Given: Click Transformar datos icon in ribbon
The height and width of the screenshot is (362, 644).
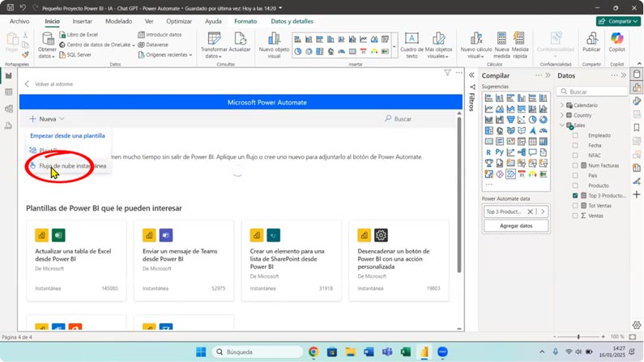Looking at the screenshot, I should point(214,40).
